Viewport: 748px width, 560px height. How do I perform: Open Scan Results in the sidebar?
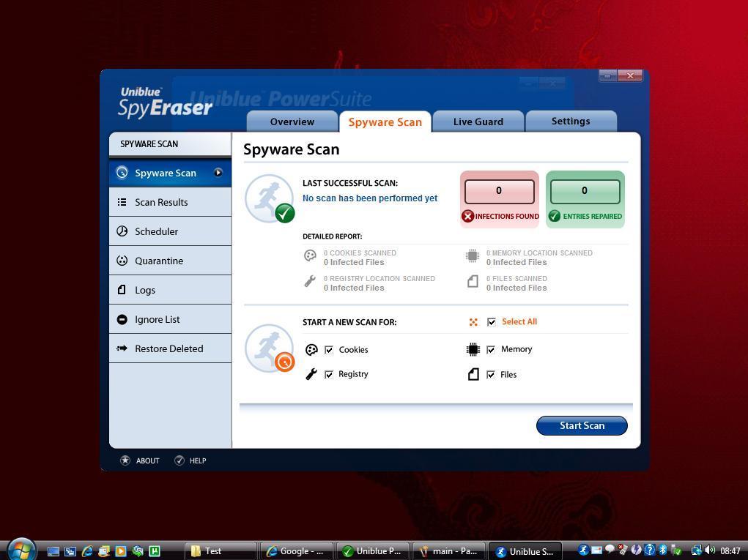170,202
